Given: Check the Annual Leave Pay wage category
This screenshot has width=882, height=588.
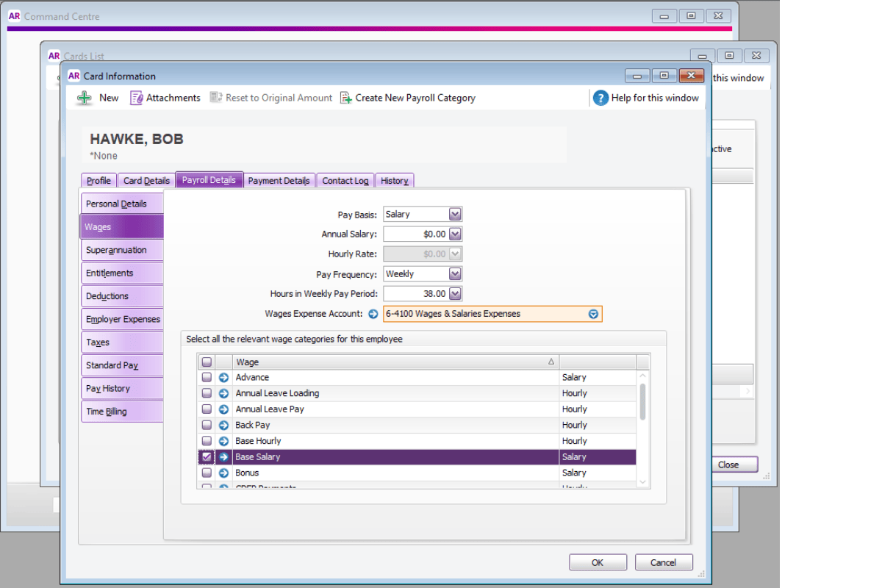Looking at the screenshot, I should point(207,409).
